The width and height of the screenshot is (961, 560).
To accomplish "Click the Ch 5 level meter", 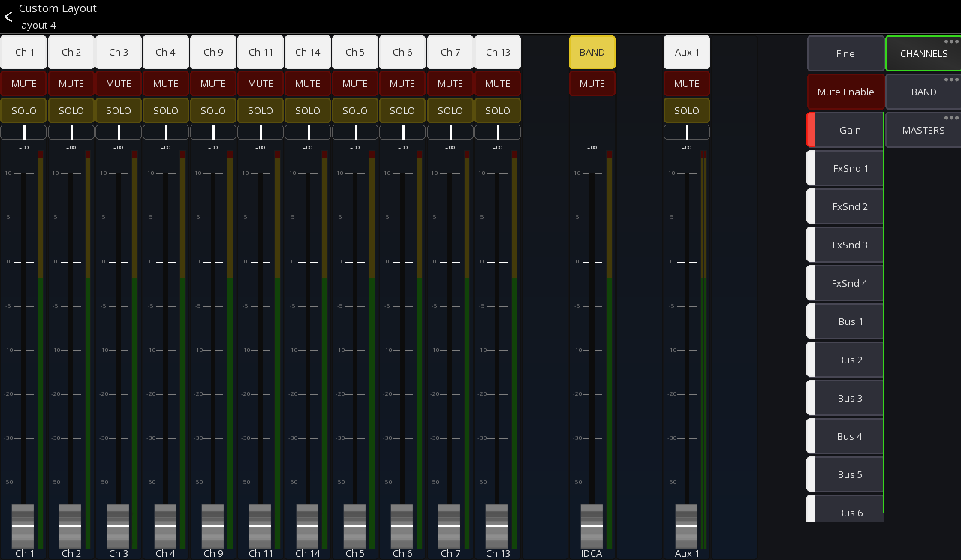I will click(372, 349).
